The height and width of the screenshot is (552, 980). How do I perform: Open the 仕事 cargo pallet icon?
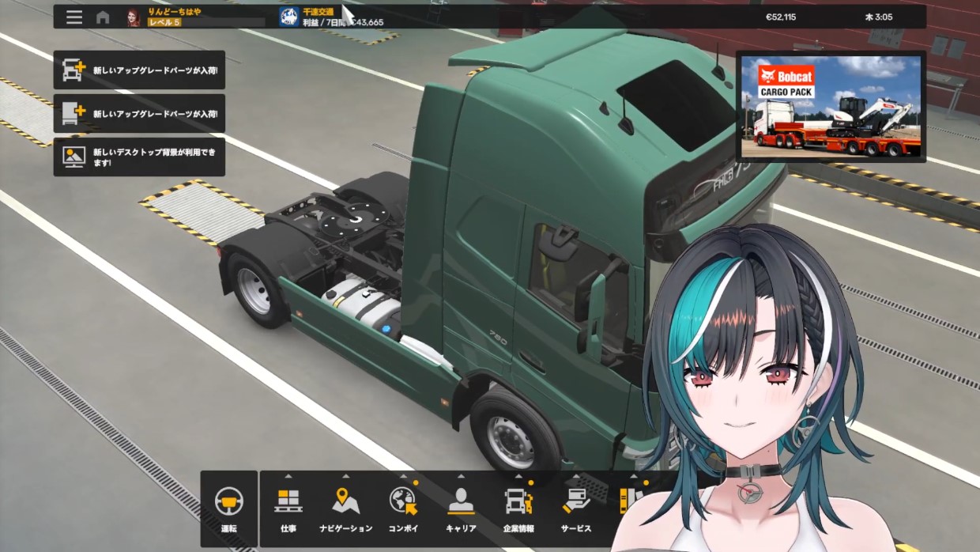click(x=288, y=501)
